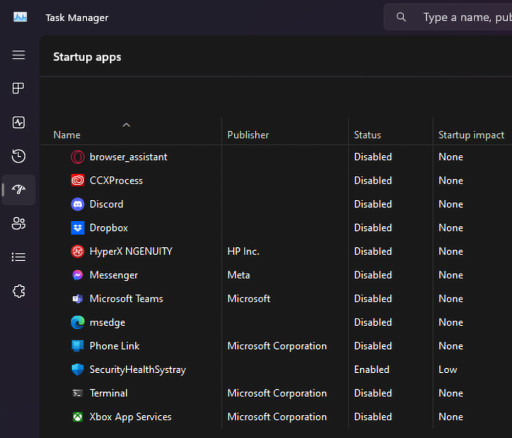The image size is (512, 438).
Task: Click Terminal's None impact value
Action: pyautogui.click(x=451, y=393)
